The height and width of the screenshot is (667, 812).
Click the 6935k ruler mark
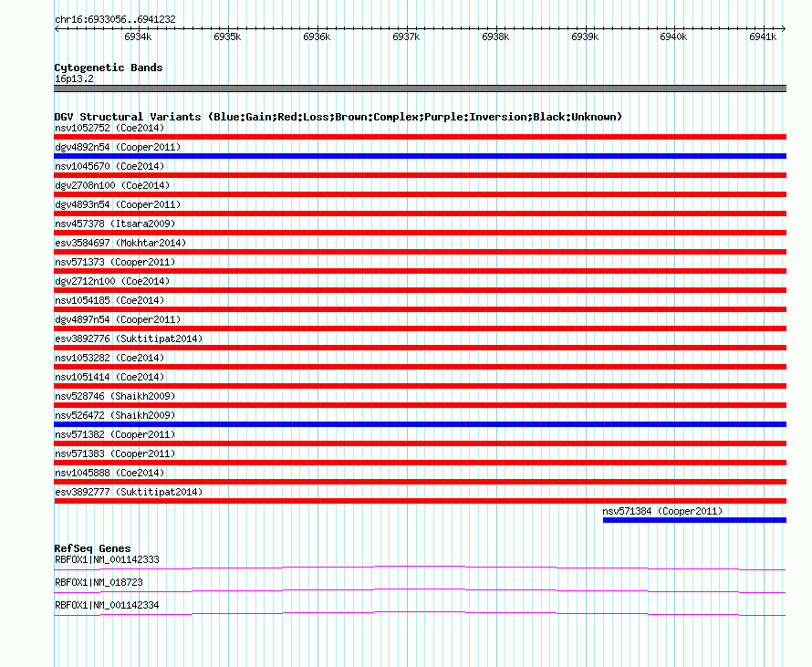point(227,36)
